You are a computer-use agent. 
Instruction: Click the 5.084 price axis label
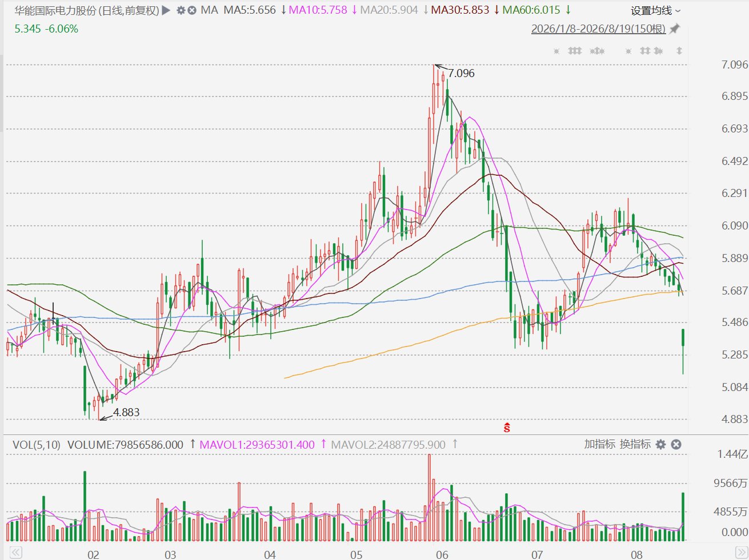[735, 387]
